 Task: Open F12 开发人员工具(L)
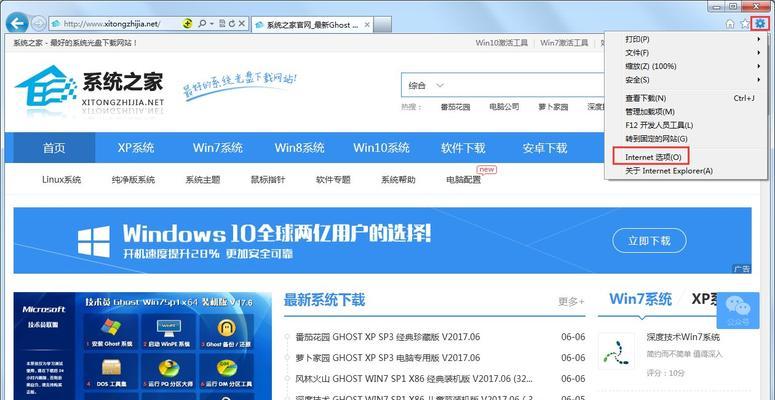click(x=686, y=126)
